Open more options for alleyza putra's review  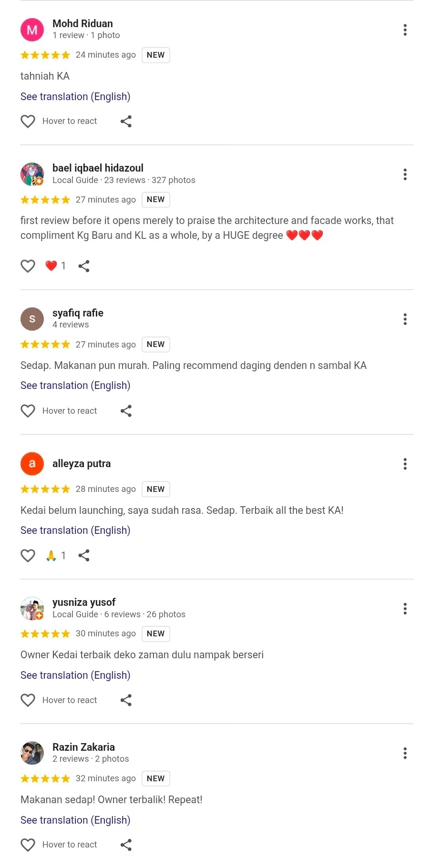(x=405, y=464)
